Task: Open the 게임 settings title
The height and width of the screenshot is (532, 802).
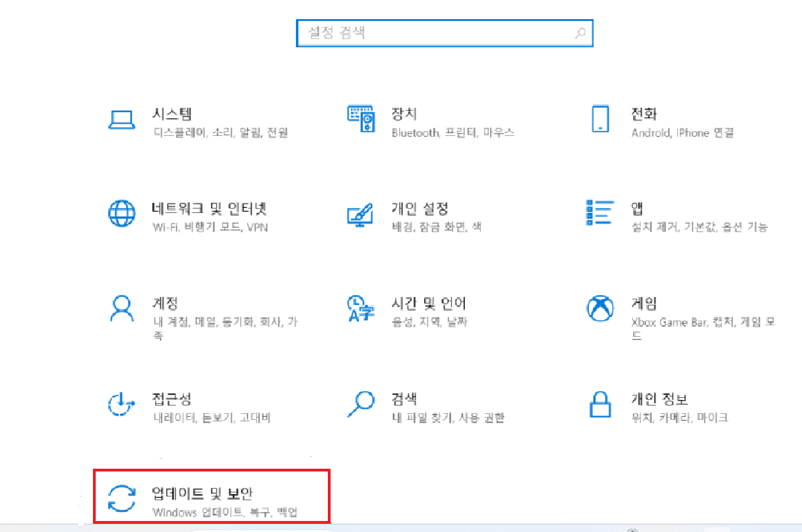Action: [x=644, y=303]
